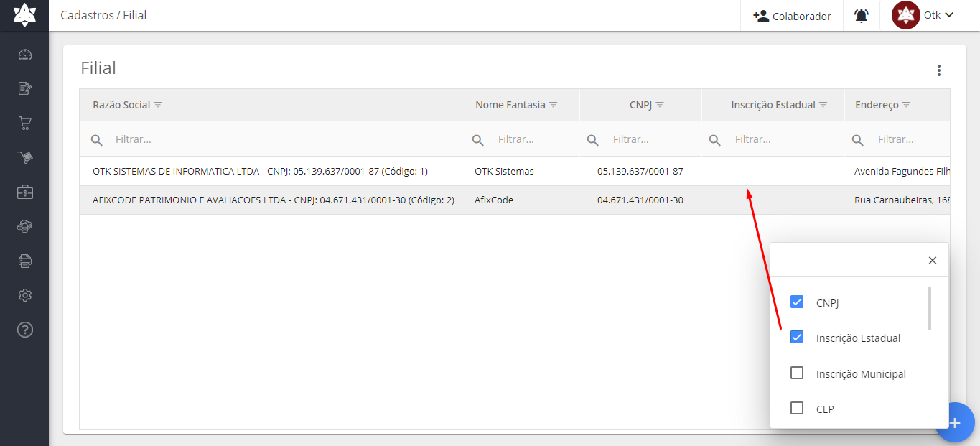Close the column chooser popup
Viewport: 980px width, 446px height.
pos(933,261)
